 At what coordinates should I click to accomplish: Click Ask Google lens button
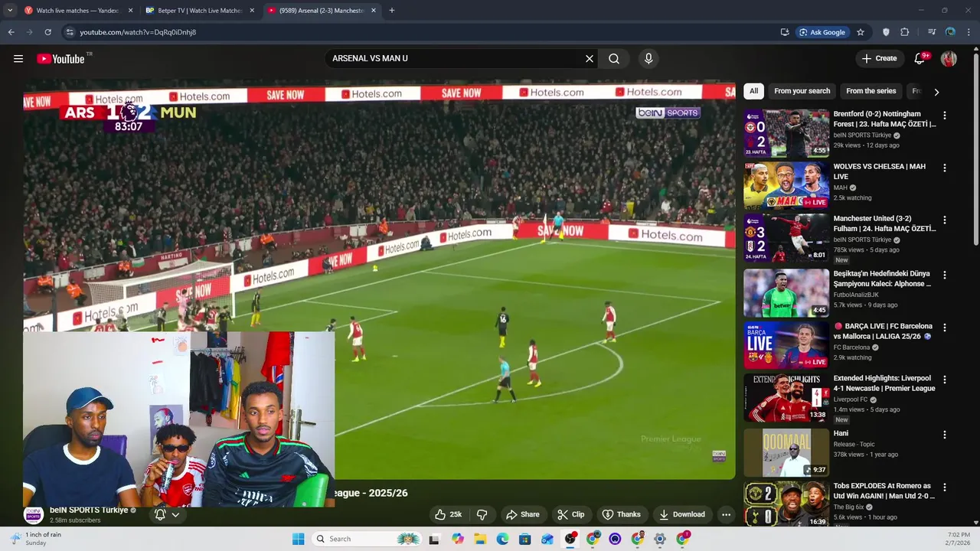click(822, 32)
